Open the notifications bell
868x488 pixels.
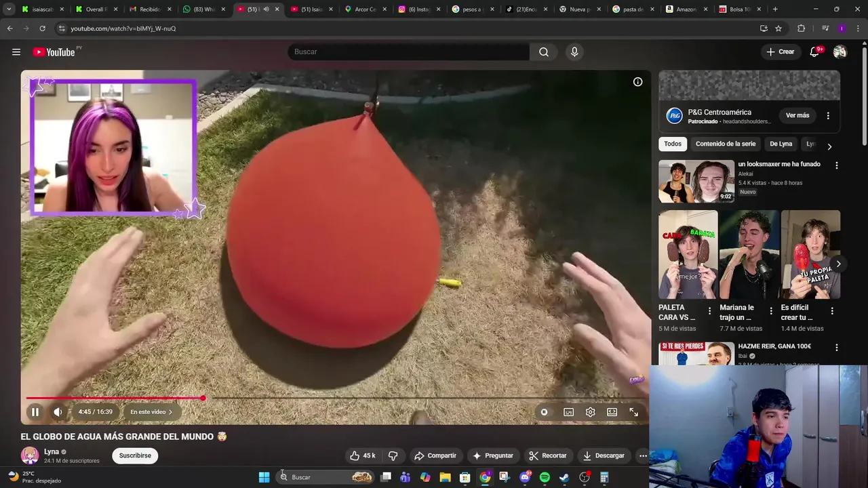coord(815,52)
